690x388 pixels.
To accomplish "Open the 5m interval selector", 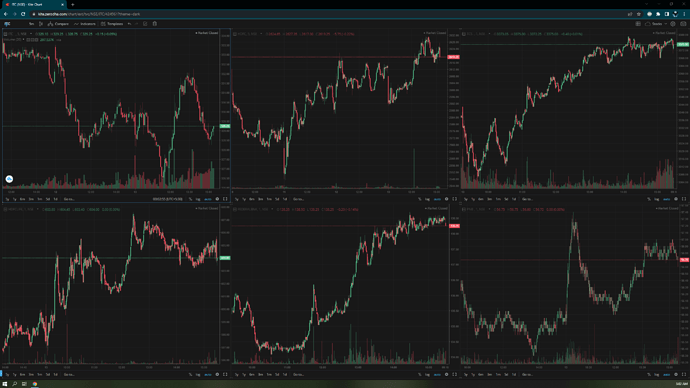I will click(x=31, y=24).
